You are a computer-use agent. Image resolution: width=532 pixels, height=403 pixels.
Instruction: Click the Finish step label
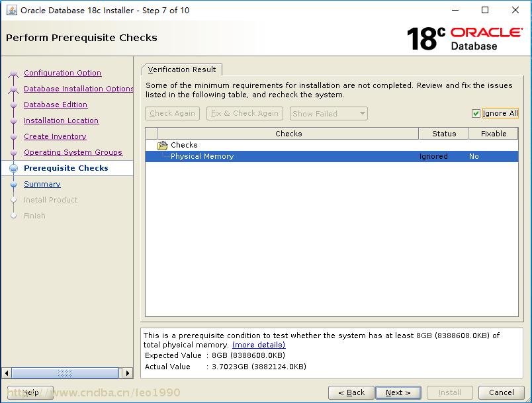34,216
